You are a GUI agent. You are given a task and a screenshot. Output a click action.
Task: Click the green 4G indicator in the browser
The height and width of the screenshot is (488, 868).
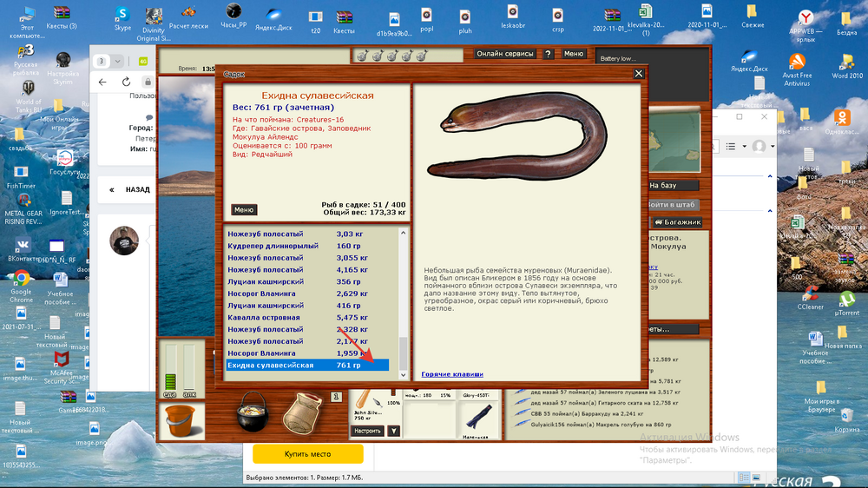pyautogui.click(x=143, y=62)
